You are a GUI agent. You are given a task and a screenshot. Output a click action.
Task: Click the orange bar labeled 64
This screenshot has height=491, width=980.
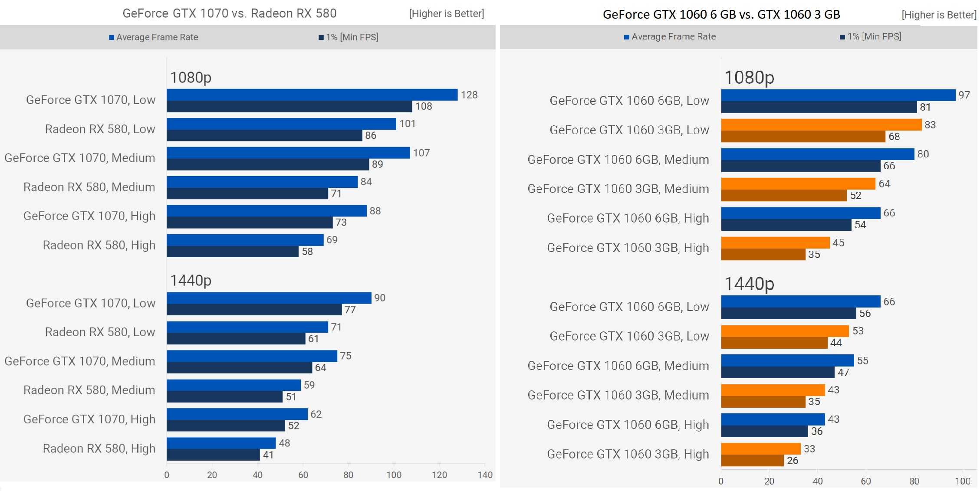click(798, 184)
